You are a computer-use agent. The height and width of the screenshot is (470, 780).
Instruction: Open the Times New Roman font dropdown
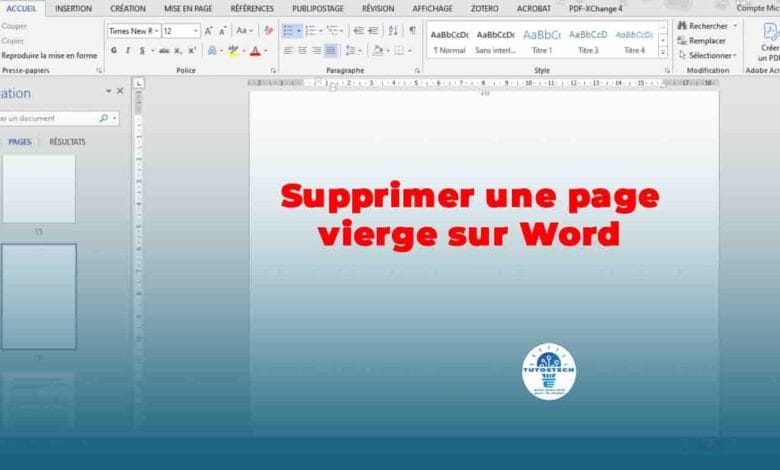tap(156, 31)
